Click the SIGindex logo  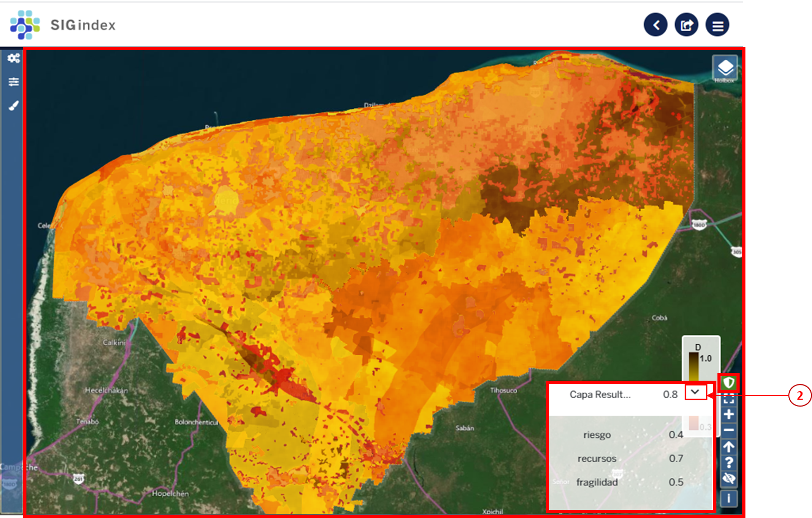(x=63, y=25)
